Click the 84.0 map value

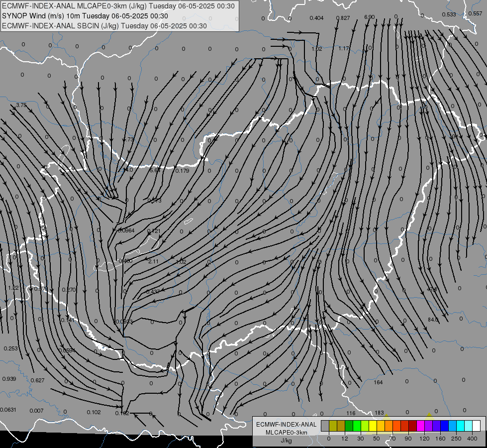pyautogui.click(x=433, y=320)
